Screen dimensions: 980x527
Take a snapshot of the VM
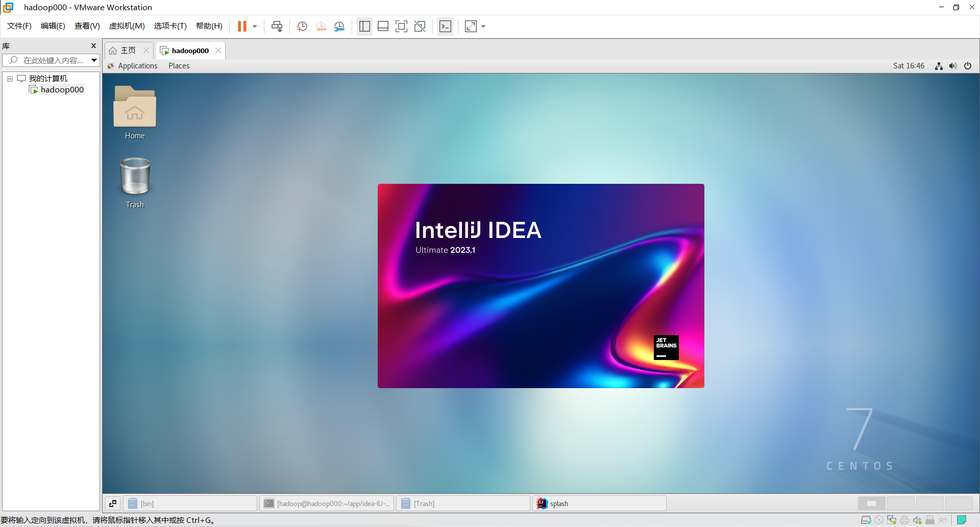click(302, 26)
